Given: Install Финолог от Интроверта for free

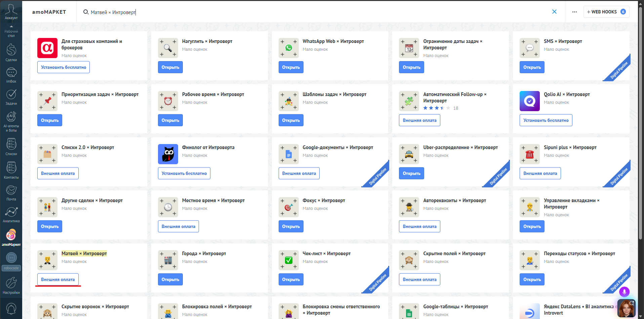Looking at the screenshot, I should coord(184,173).
